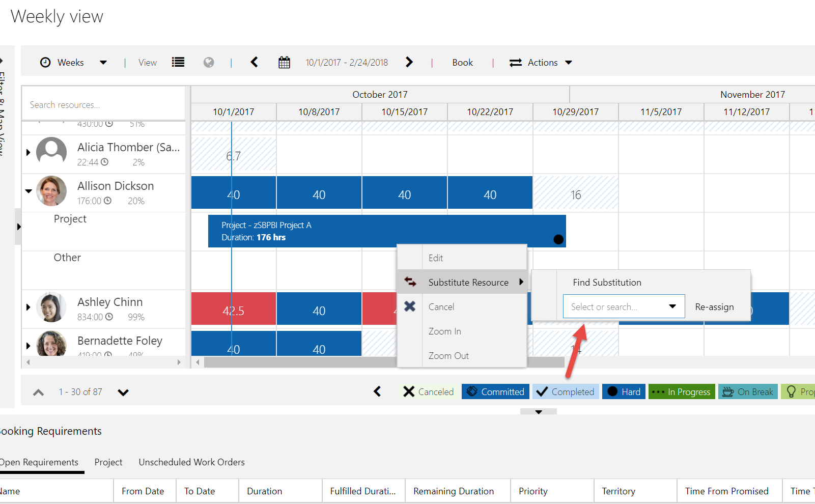
Task: Open the Weeks view dropdown
Action: [103, 63]
